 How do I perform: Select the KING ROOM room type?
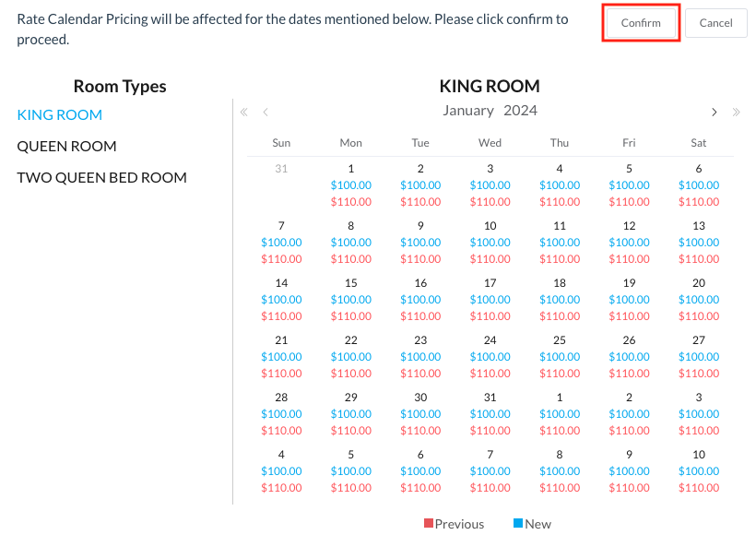pos(60,115)
